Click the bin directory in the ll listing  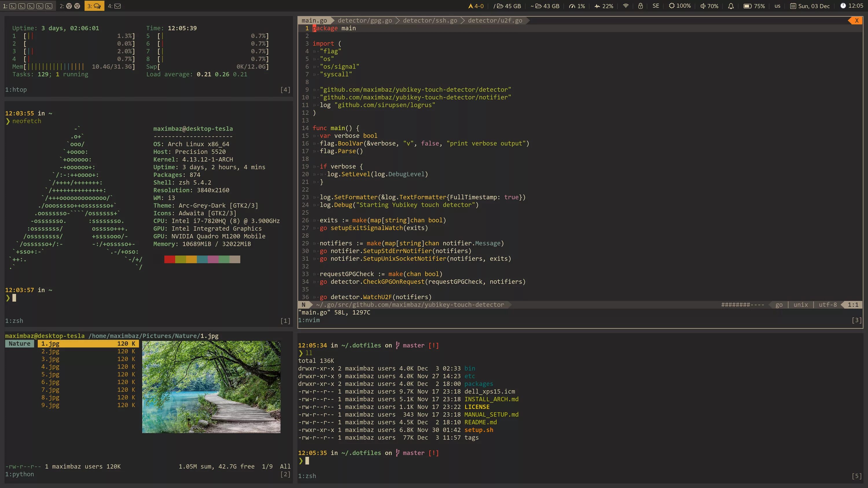(x=470, y=368)
